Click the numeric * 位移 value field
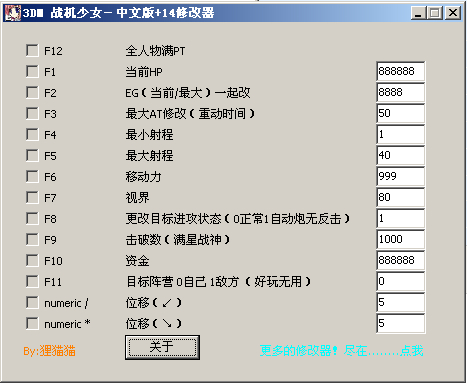Viewport: 467px width, 384px height. [401, 323]
